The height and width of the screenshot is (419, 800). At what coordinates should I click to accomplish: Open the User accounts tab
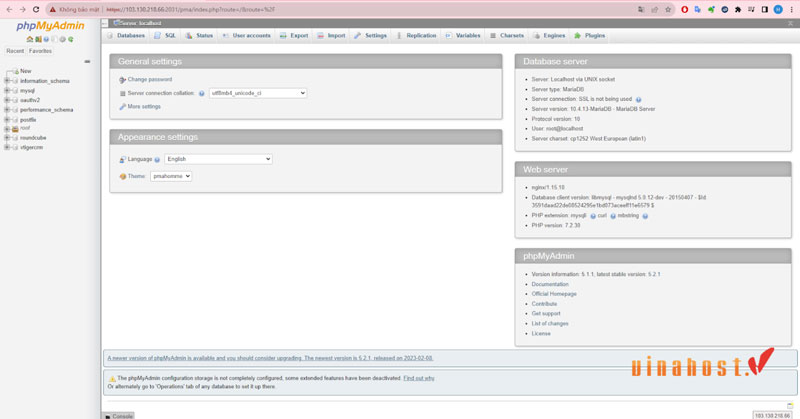click(246, 36)
